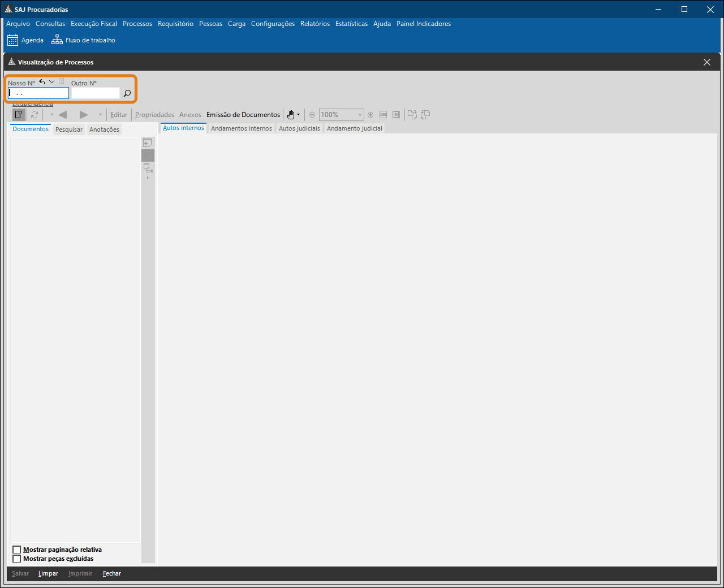Switch to the Pesquisar tab
724x588 pixels.
69,129
